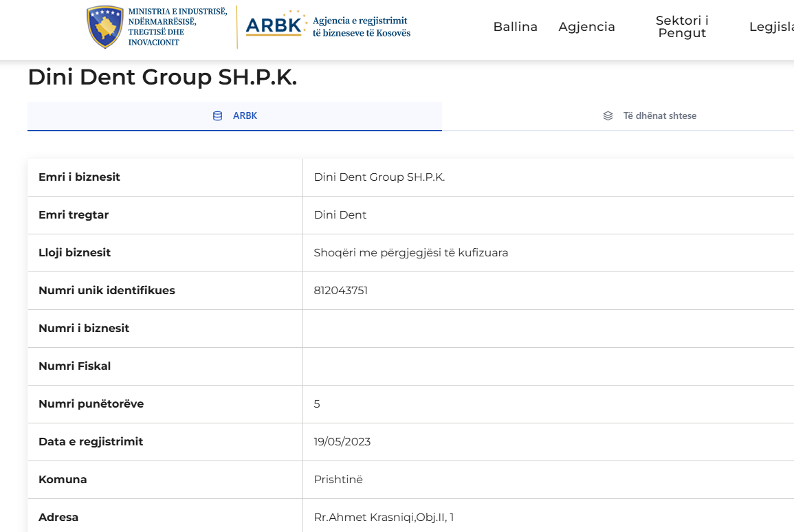Open the Ballina menu item

(x=515, y=27)
